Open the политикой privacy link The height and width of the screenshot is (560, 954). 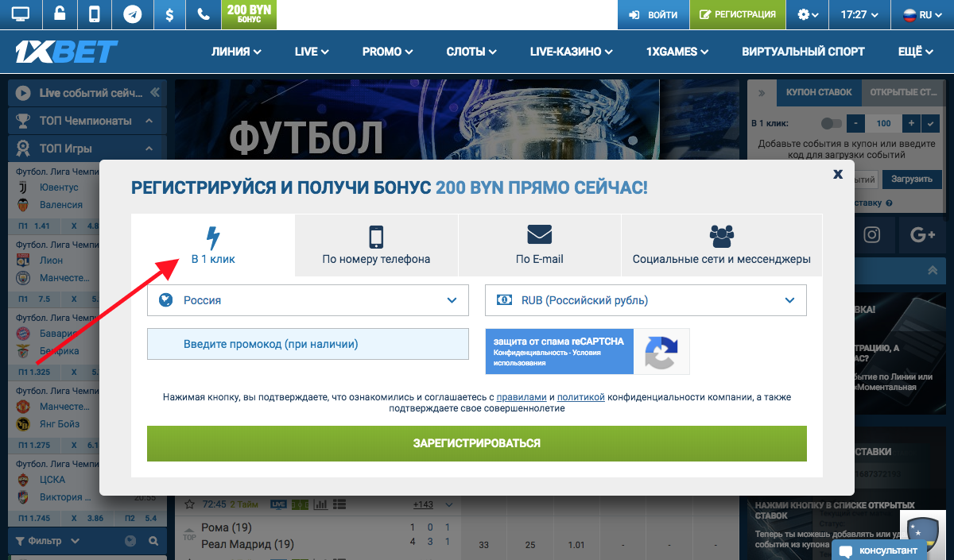[x=581, y=396]
